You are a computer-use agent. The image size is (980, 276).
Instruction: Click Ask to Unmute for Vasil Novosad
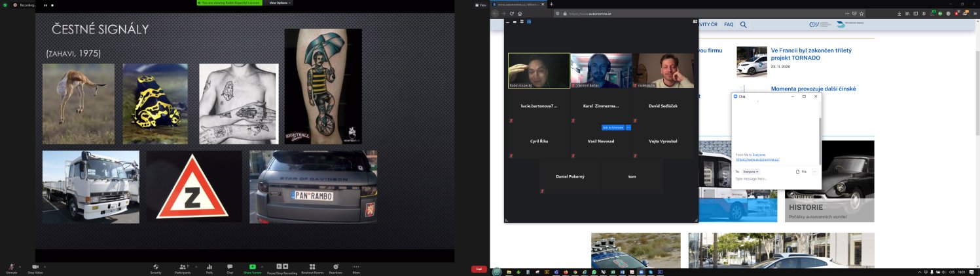tap(613, 127)
